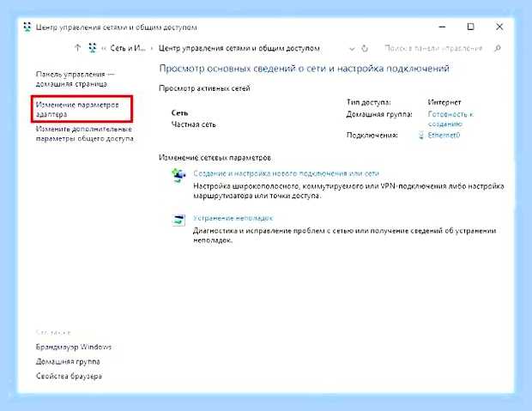Click the Сеть network name text
Viewport: 532px width, 411px height.
click(x=179, y=112)
